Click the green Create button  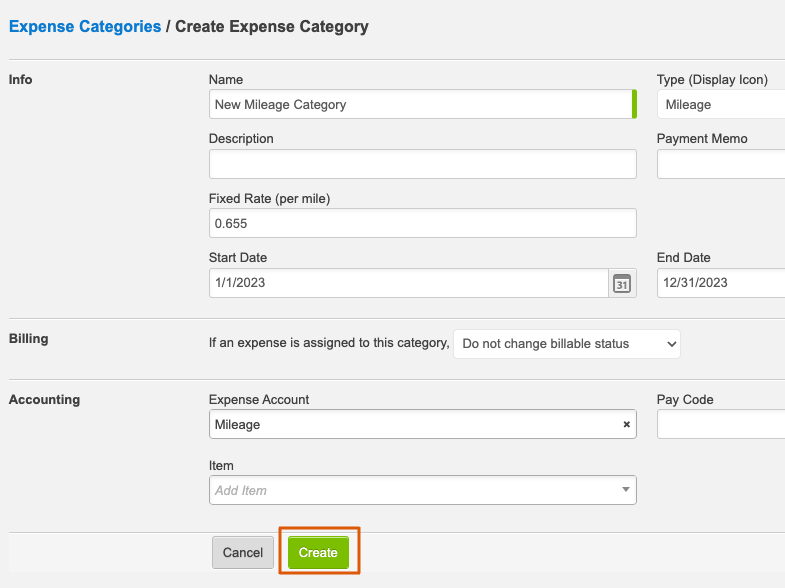318,552
